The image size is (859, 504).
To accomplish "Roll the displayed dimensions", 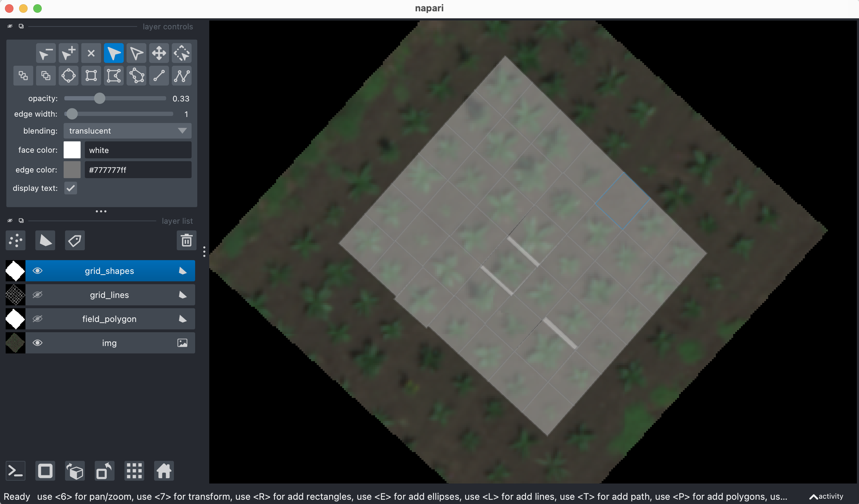I will tap(75, 471).
